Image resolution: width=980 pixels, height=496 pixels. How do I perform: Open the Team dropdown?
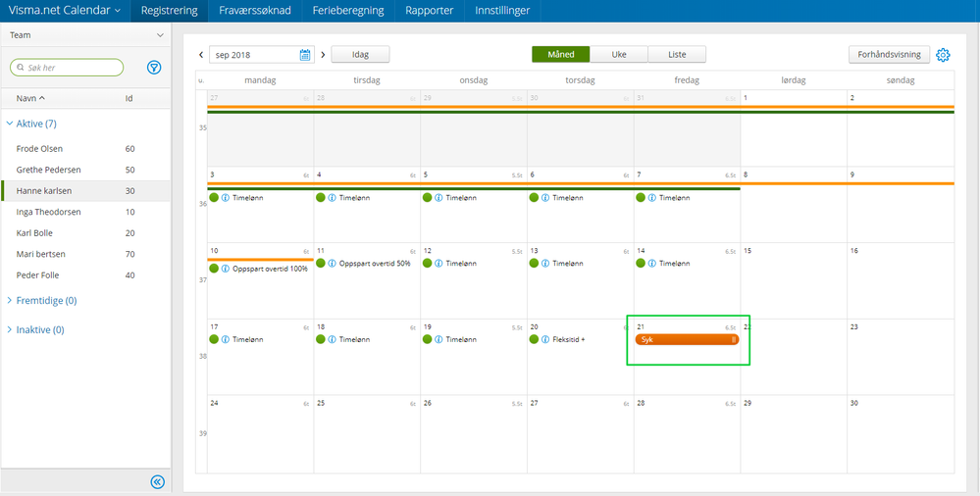click(85, 35)
